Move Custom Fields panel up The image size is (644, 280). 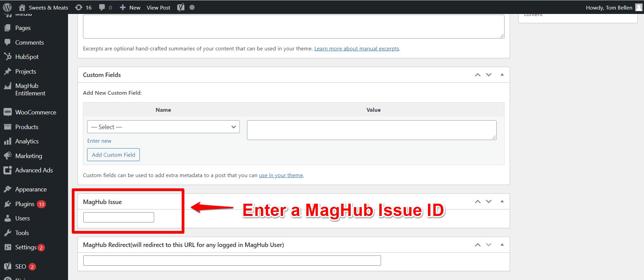478,75
